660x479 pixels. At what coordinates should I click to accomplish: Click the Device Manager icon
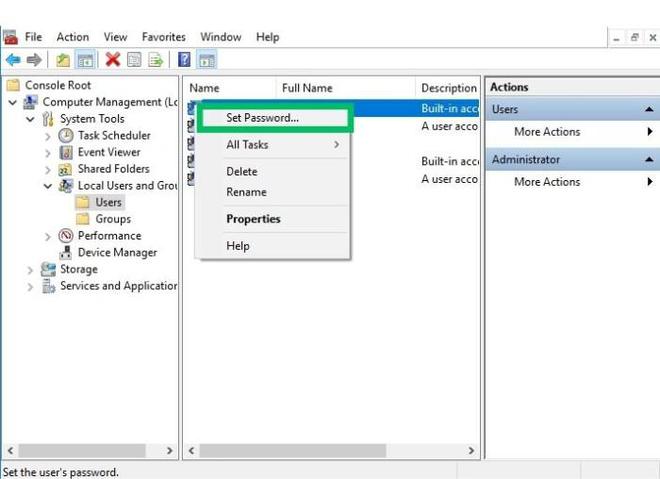[x=66, y=253]
